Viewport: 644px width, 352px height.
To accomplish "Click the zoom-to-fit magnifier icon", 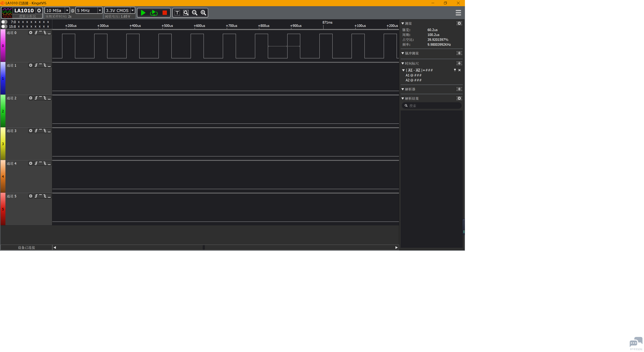I will pyautogui.click(x=186, y=13).
